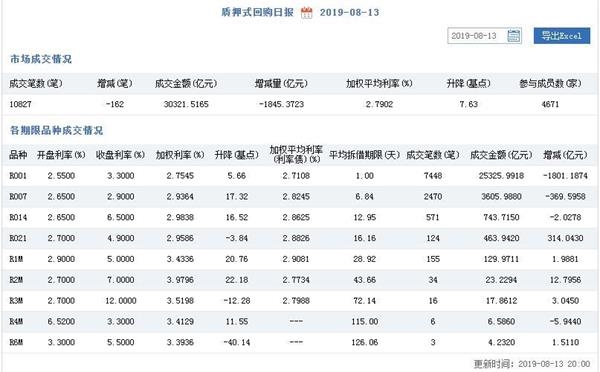Viewport: 600px width, 372px height.
Task: Click the 加权平均利率(利率债)(%) column header
Action: click(296, 155)
